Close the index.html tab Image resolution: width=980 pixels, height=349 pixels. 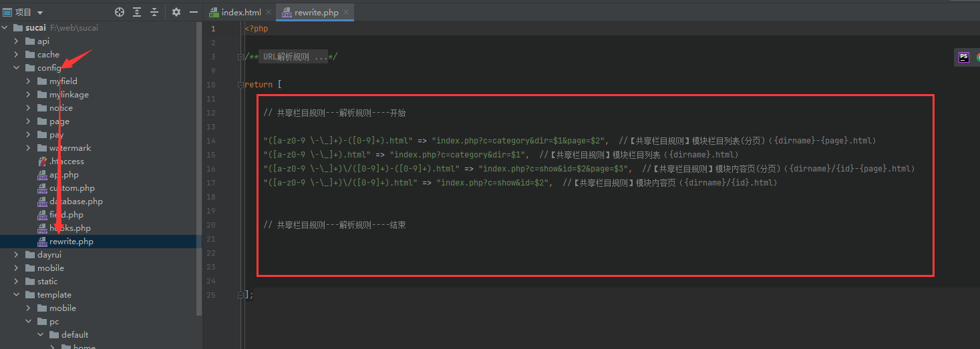click(x=268, y=13)
